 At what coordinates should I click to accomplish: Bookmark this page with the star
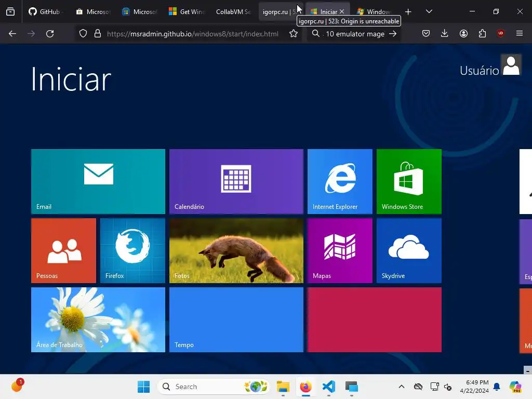coord(294,34)
